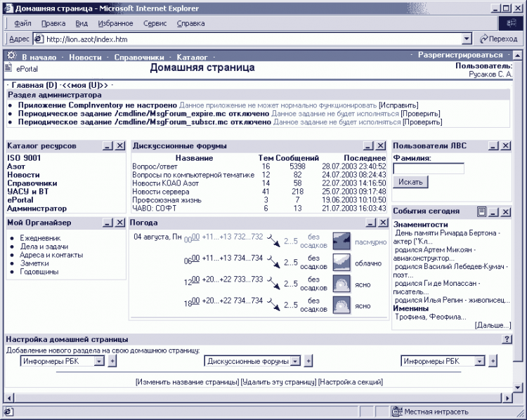Click the Переход go button
Viewport: 527px width, 420px height.
point(498,39)
